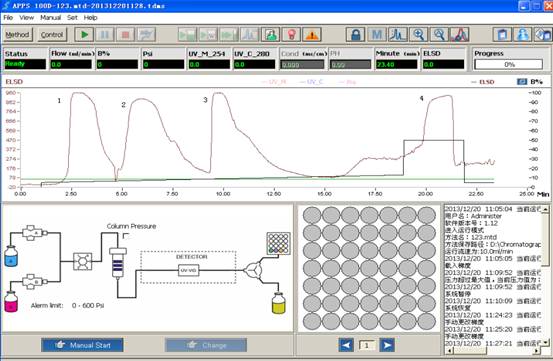Click the green flask icon in the toolbar
The width and height of the screenshot is (553, 361).
(271, 35)
